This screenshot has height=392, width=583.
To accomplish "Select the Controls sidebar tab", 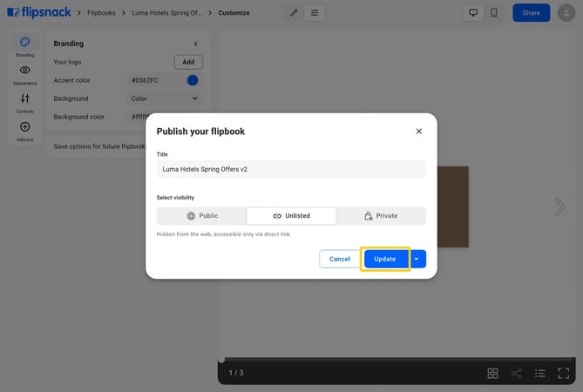I will (x=25, y=103).
